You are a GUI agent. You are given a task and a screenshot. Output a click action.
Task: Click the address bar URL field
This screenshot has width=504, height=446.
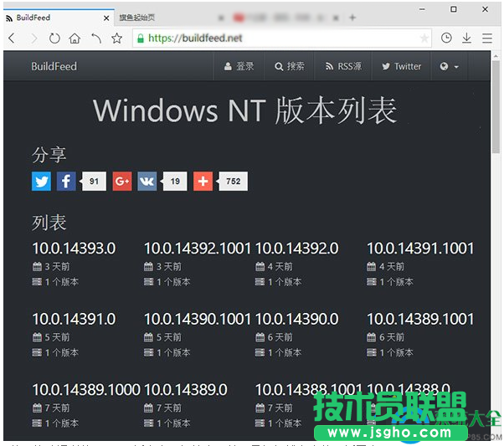pyautogui.click(x=282, y=38)
